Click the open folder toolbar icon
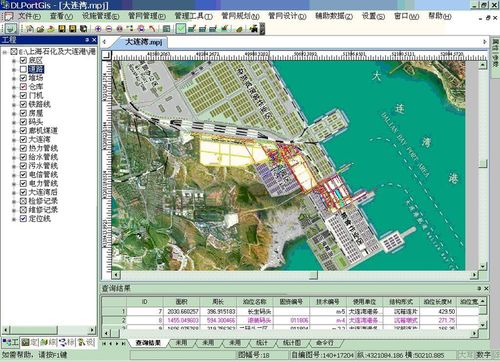This screenshot has width=500, height=362. (41, 29)
